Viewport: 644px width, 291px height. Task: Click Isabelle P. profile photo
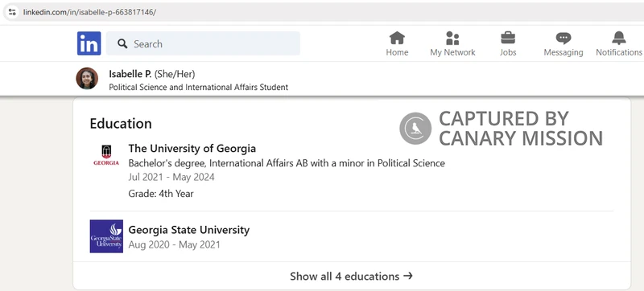[x=87, y=78]
